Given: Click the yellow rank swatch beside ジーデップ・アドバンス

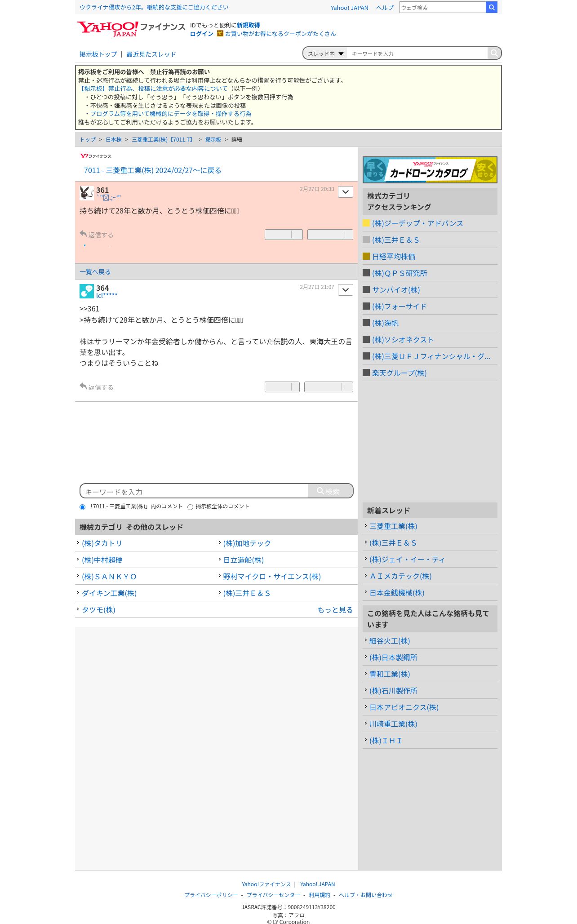Looking at the screenshot, I should (366, 223).
